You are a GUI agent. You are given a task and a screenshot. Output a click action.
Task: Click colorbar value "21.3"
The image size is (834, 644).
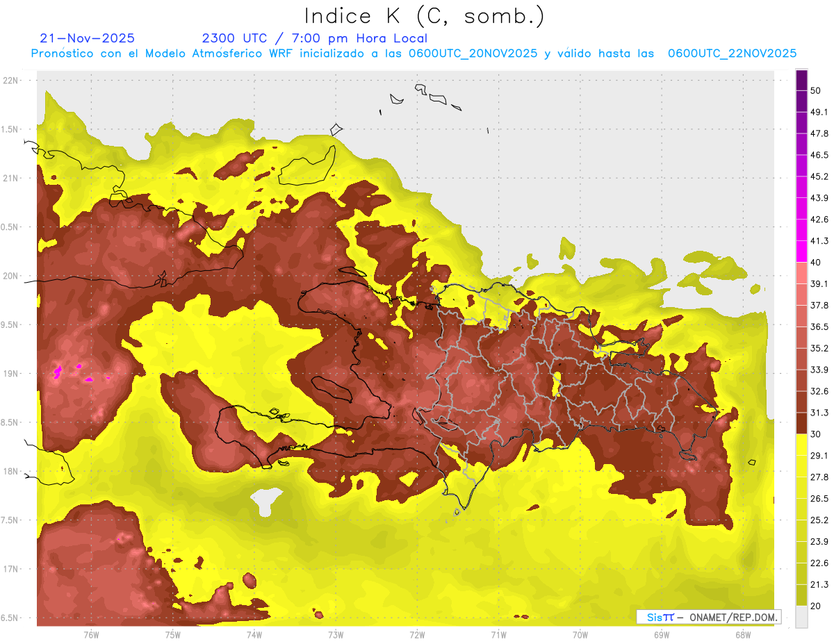pos(819,584)
